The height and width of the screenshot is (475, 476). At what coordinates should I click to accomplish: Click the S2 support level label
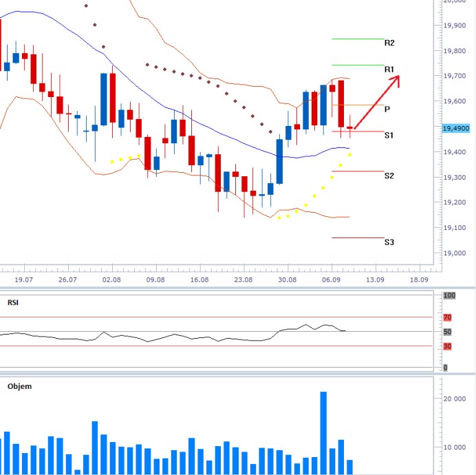[389, 176]
